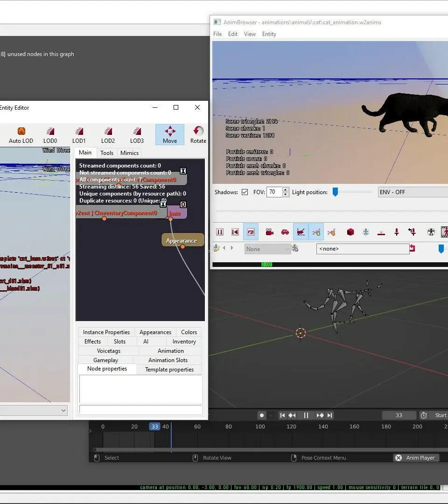Viewport: 448px width, 504px height.
Task: Click the small right arrow beside pencil icon
Action: [x=232, y=248]
